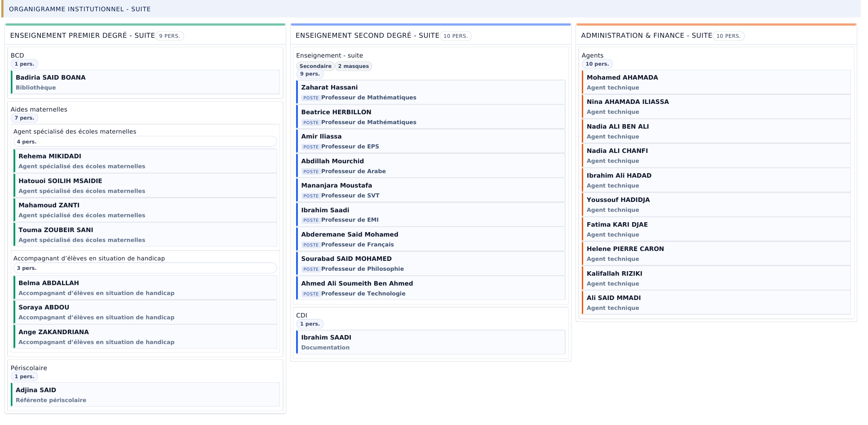Image resolution: width=868 pixels, height=425 pixels.
Task: Select the '9 PERS.' premier degré badge
Action: (x=169, y=36)
